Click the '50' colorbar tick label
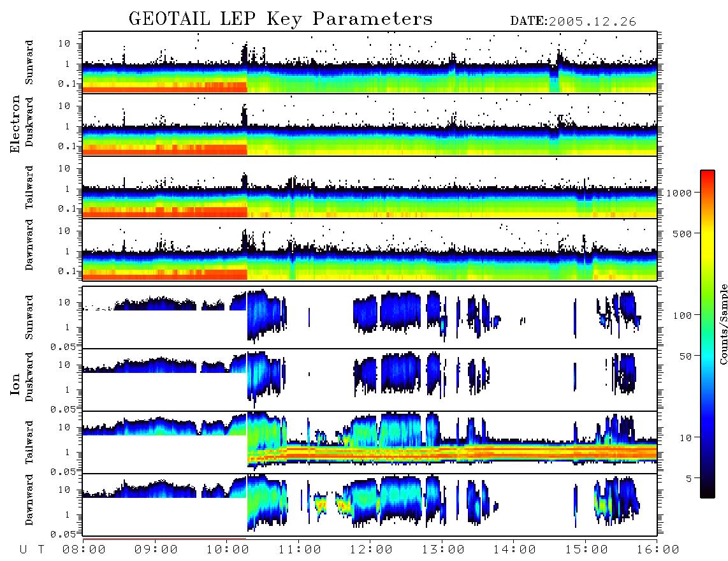The height and width of the screenshot is (561, 728). pos(685,356)
